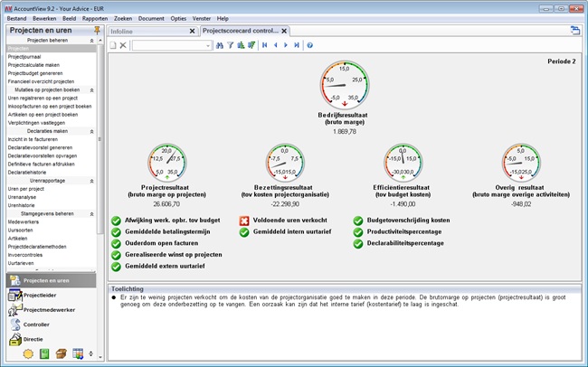The width and height of the screenshot is (588, 367).
Task: Click scroll-down arrow of navigation panel
Action: (100, 357)
